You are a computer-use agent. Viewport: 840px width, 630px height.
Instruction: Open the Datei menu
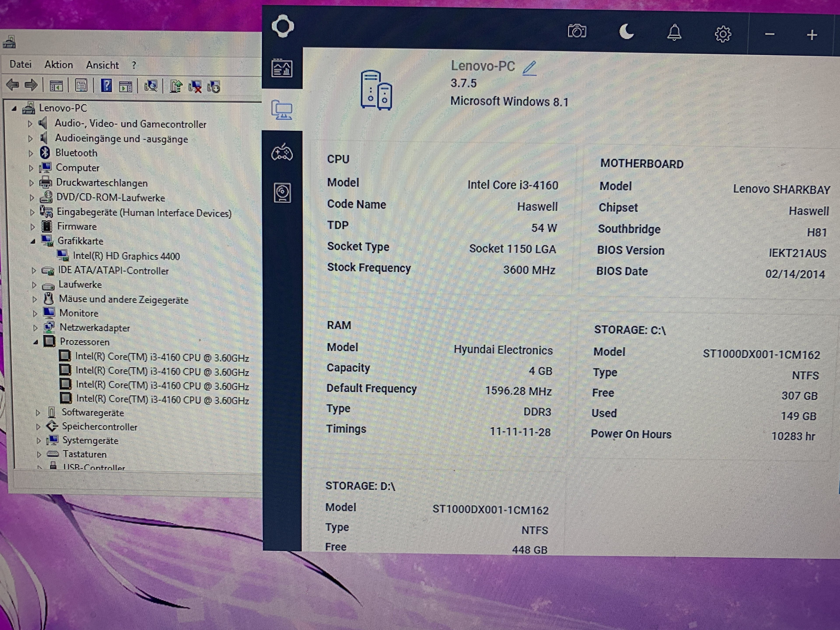[x=21, y=64]
